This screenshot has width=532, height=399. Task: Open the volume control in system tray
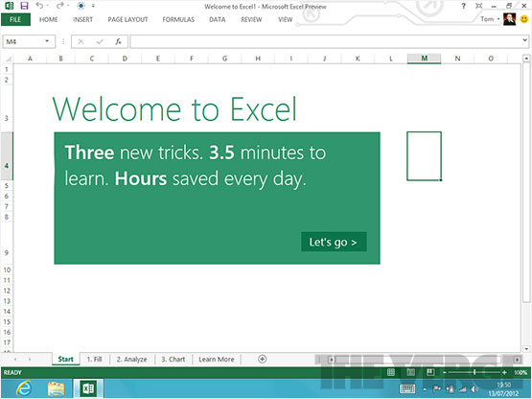coord(474,389)
